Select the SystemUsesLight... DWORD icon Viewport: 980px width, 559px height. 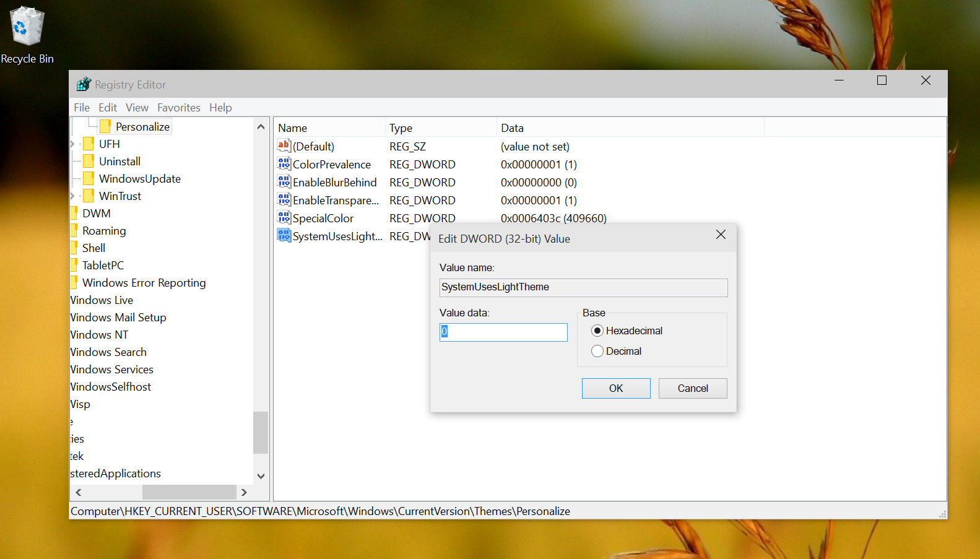pyautogui.click(x=284, y=236)
